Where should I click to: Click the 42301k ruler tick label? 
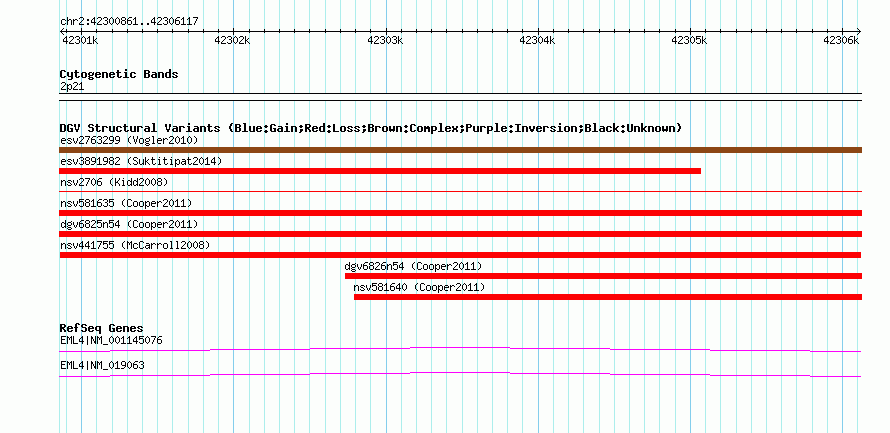coord(79,40)
